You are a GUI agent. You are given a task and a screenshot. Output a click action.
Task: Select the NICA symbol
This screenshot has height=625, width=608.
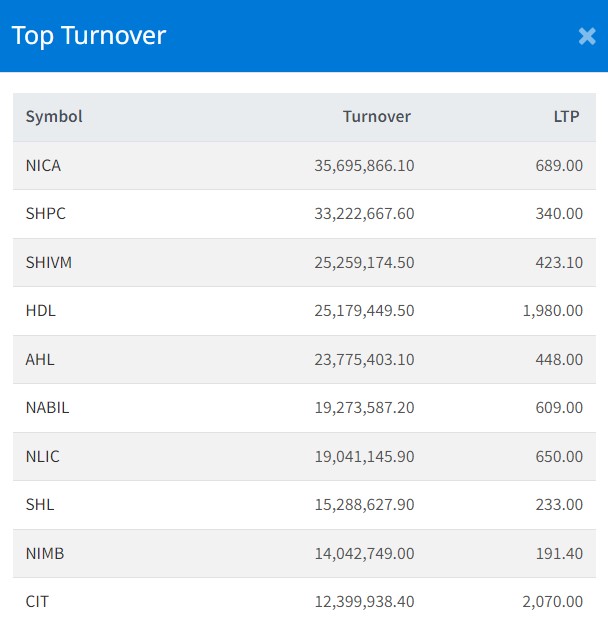pyautogui.click(x=43, y=166)
